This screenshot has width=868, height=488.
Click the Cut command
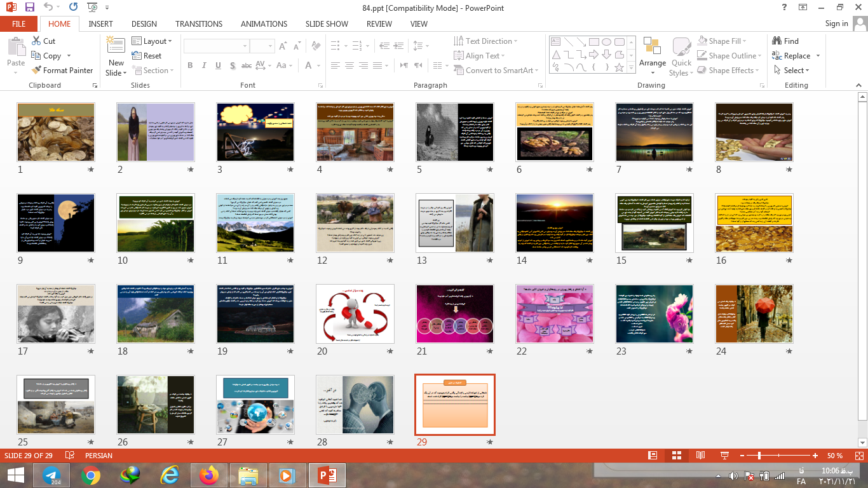coord(43,41)
